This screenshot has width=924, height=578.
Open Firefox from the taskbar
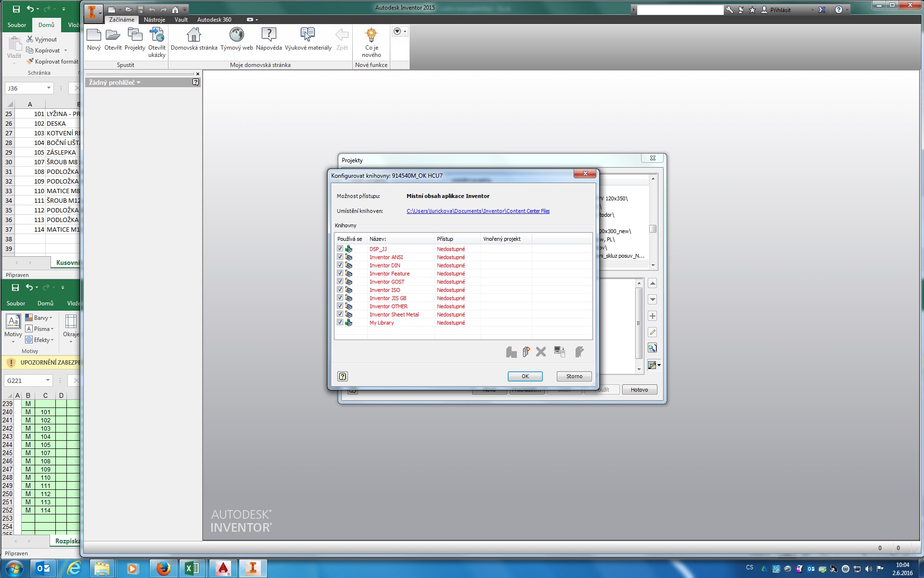coord(163,569)
